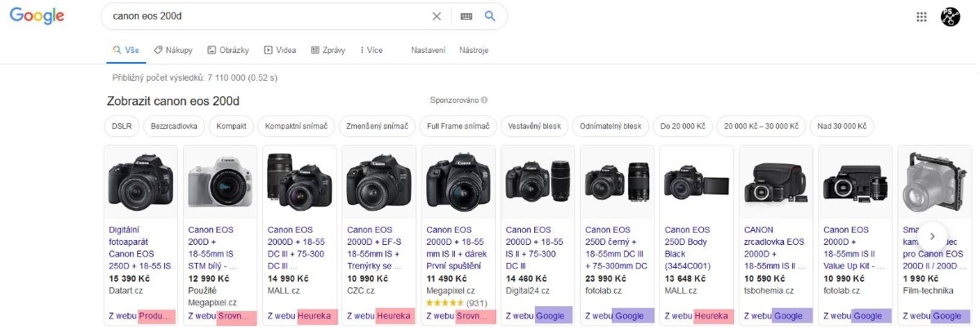The height and width of the screenshot is (329, 980).
Task: Go to the Google homepage logo
Action: pos(37,16)
